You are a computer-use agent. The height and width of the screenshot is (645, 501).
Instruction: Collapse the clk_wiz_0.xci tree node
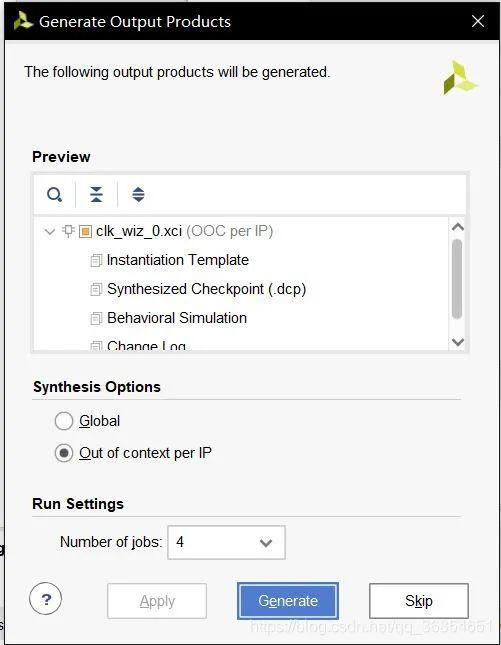click(x=50, y=232)
